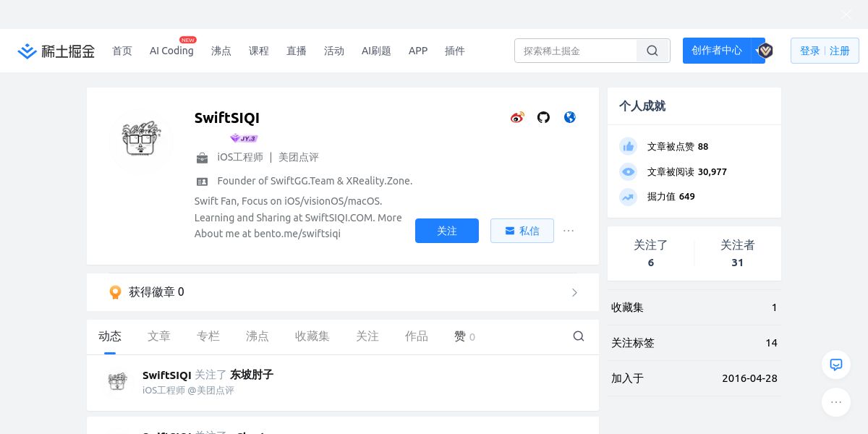This screenshot has width=868, height=434.
Task: Click the eye icon for 文章被阅读
Action: point(628,172)
